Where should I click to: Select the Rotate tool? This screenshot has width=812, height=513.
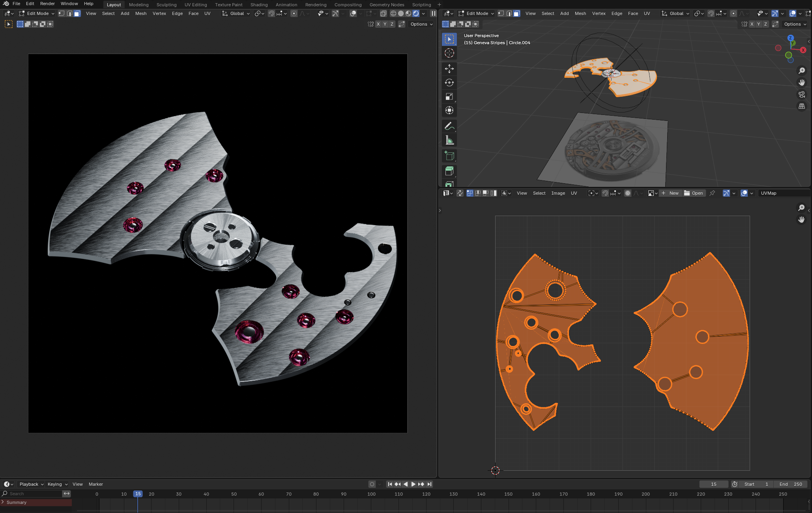point(449,83)
